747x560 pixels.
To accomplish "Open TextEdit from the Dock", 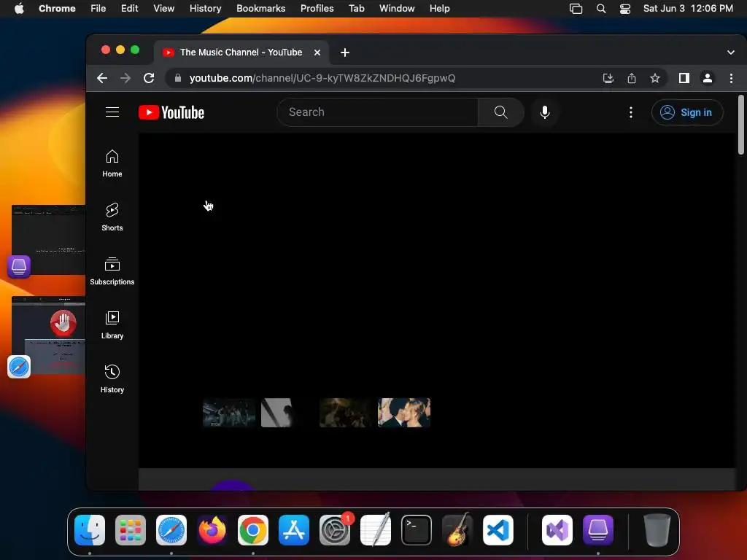I will [x=376, y=530].
